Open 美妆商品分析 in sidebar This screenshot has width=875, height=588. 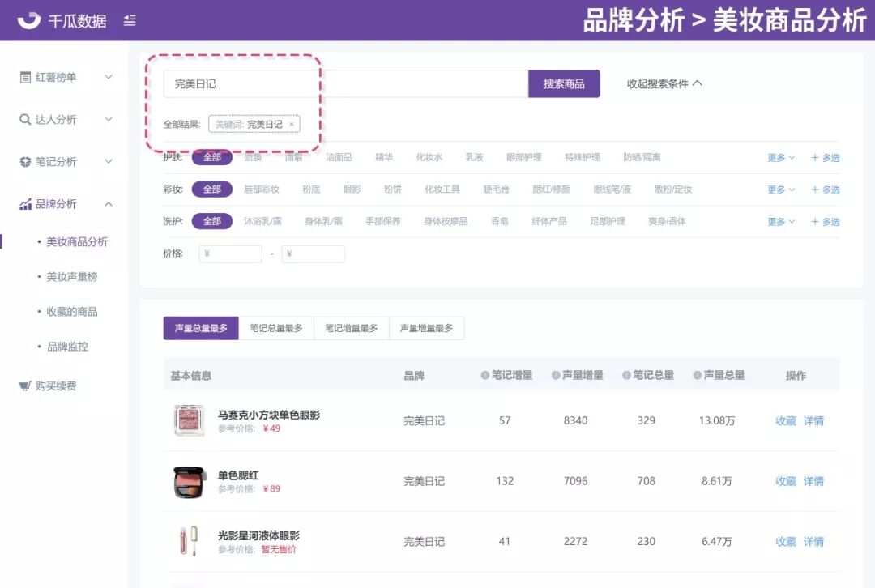coord(77,241)
